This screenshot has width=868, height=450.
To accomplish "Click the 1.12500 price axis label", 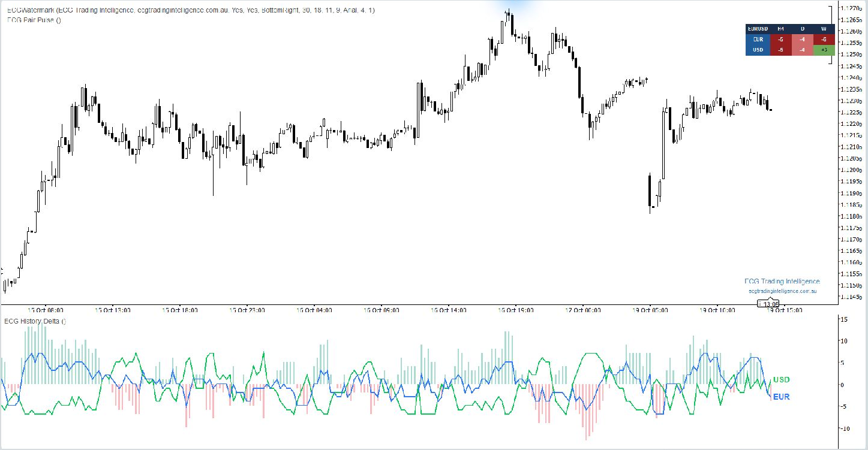I will click(850, 54).
